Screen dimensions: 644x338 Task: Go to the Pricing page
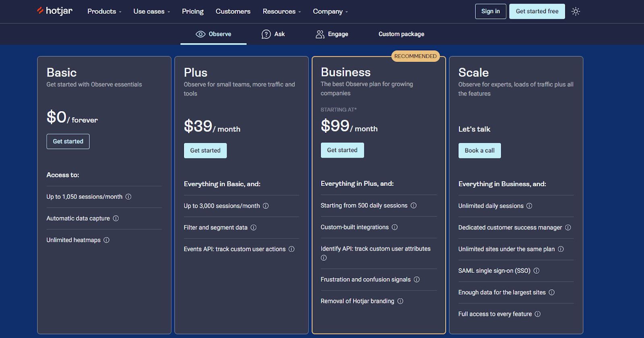(193, 11)
